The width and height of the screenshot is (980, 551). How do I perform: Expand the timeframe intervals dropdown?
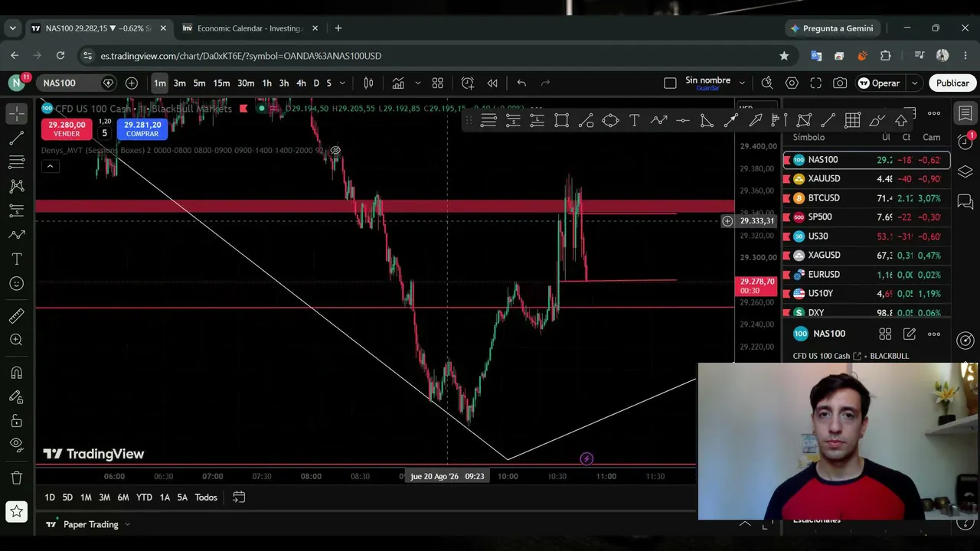click(x=342, y=83)
